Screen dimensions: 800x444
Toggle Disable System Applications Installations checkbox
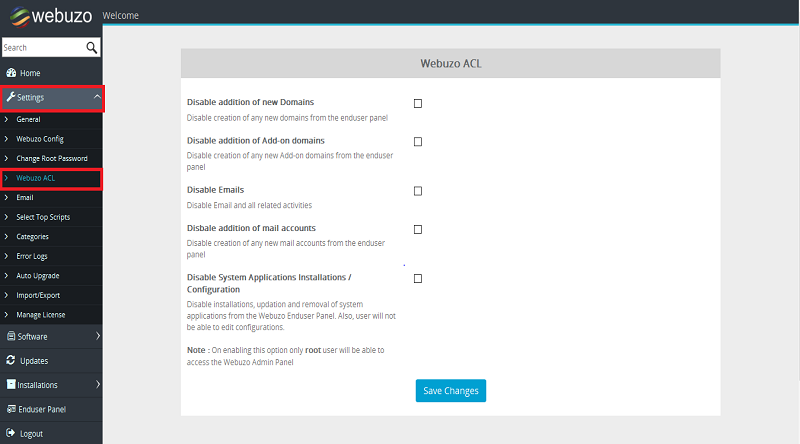(x=418, y=278)
